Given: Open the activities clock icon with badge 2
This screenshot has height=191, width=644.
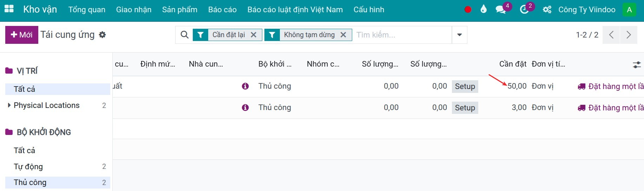Looking at the screenshot, I should pos(524,9).
